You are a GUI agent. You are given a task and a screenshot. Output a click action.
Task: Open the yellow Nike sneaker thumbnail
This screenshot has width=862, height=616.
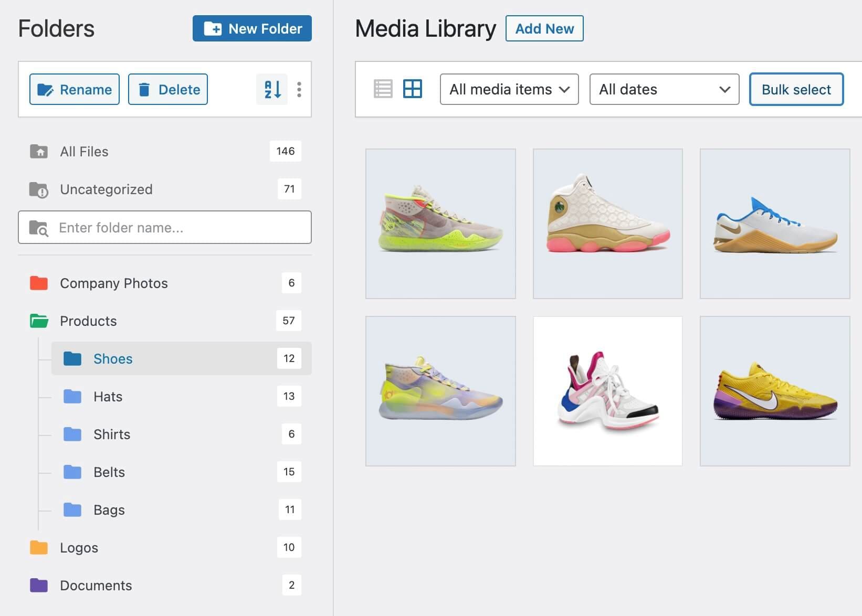pos(774,390)
